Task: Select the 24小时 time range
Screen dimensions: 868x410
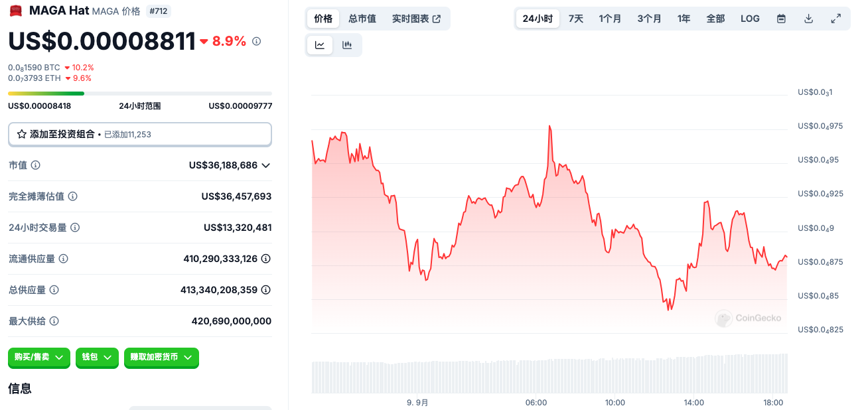Action: (x=537, y=19)
